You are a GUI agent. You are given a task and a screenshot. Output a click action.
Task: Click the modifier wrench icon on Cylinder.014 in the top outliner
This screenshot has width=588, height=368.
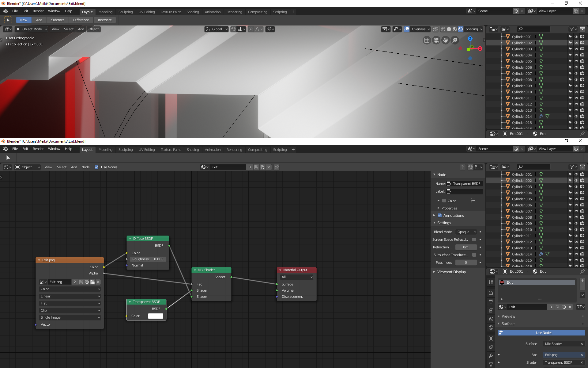(x=541, y=117)
